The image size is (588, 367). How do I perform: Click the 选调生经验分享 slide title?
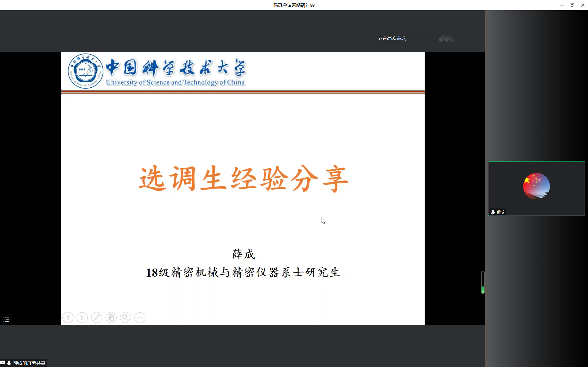point(243,179)
